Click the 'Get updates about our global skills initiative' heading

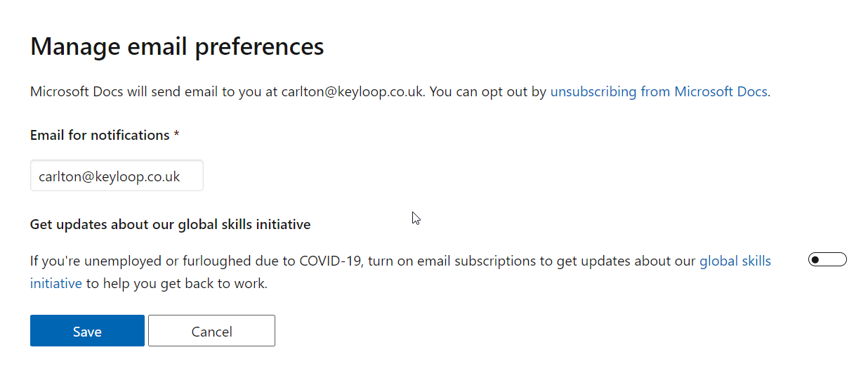point(170,225)
